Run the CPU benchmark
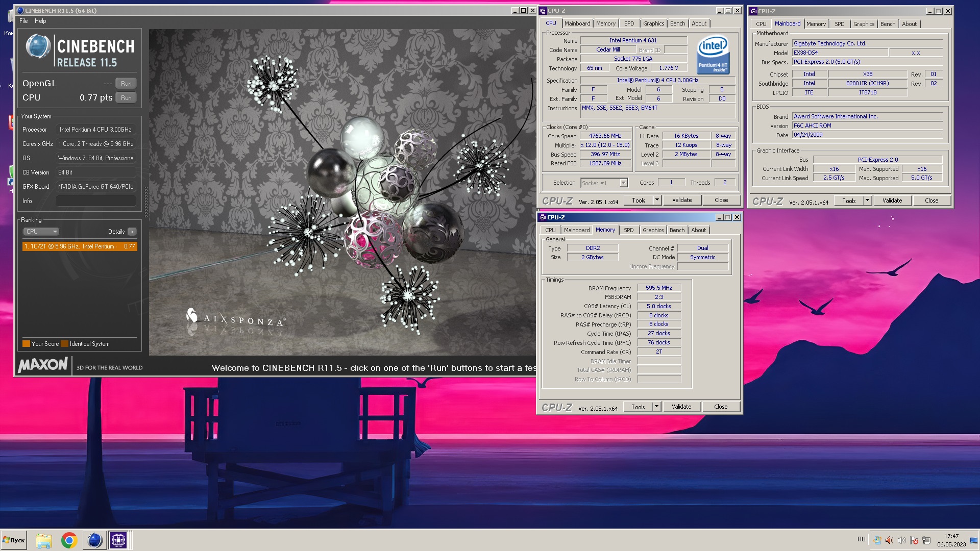The image size is (980, 551). (x=126, y=98)
